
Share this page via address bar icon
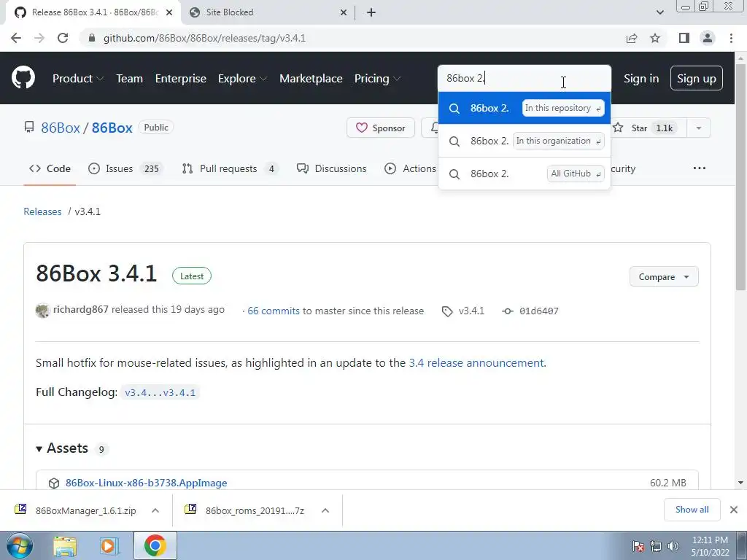(632, 38)
